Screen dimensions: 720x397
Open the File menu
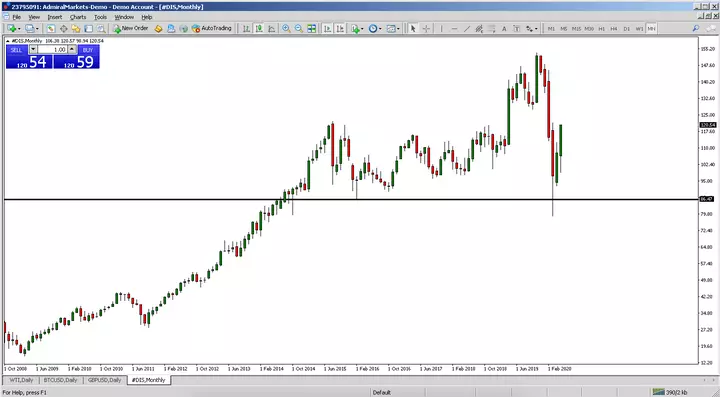[x=17, y=17]
